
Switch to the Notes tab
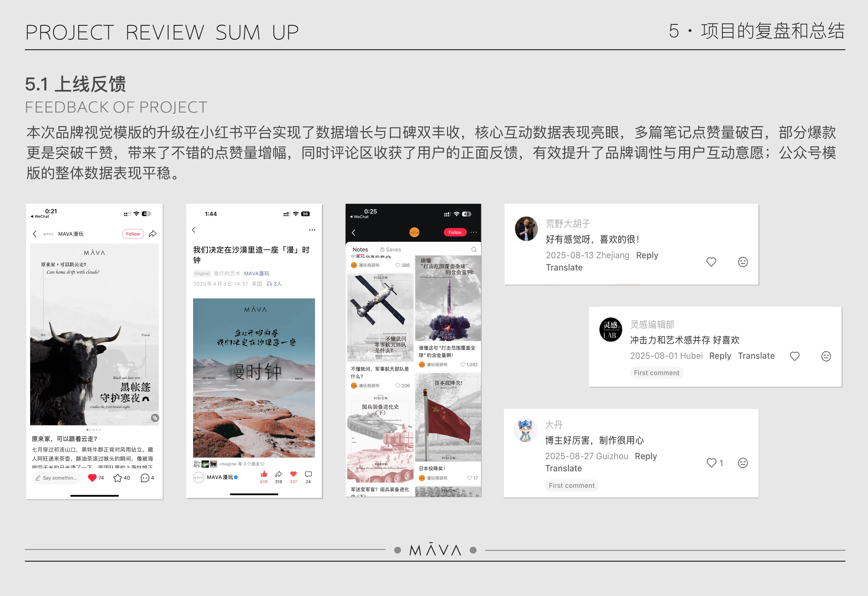[x=360, y=249]
